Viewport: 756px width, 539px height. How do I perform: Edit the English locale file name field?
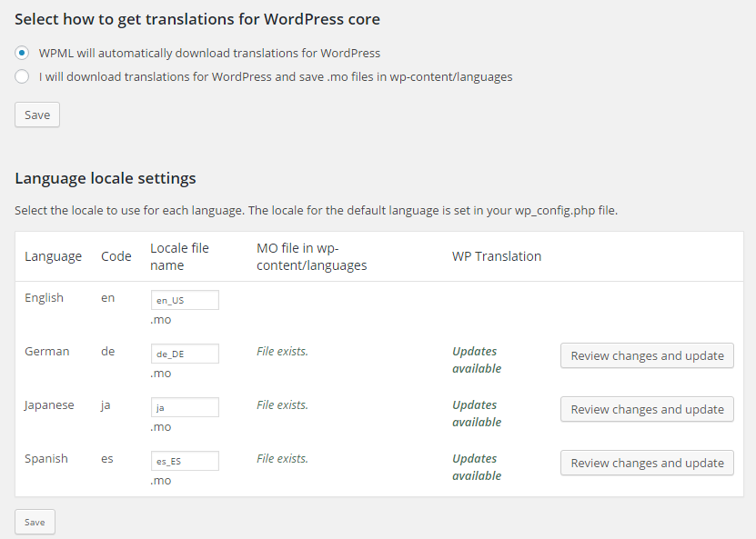pos(185,300)
